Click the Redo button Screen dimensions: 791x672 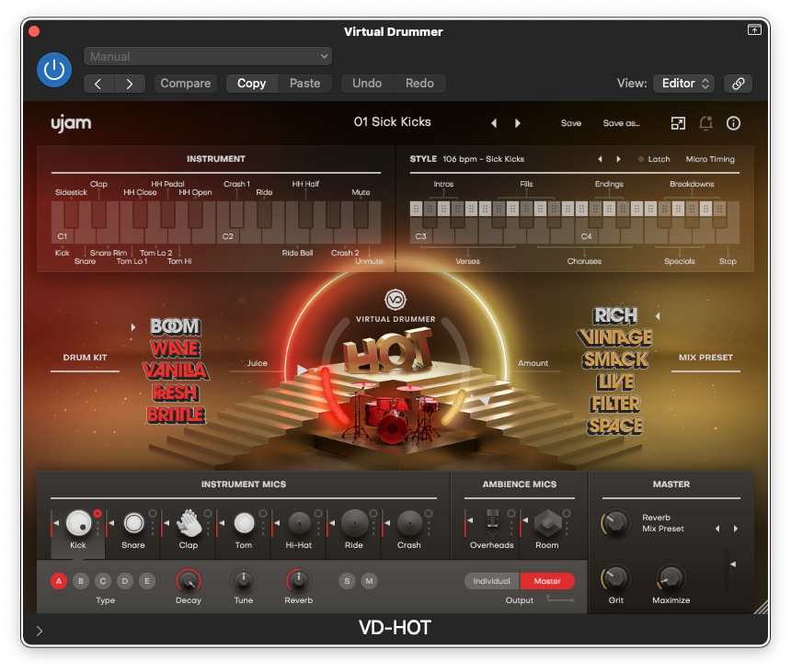pyautogui.click(x=419, y=84)
